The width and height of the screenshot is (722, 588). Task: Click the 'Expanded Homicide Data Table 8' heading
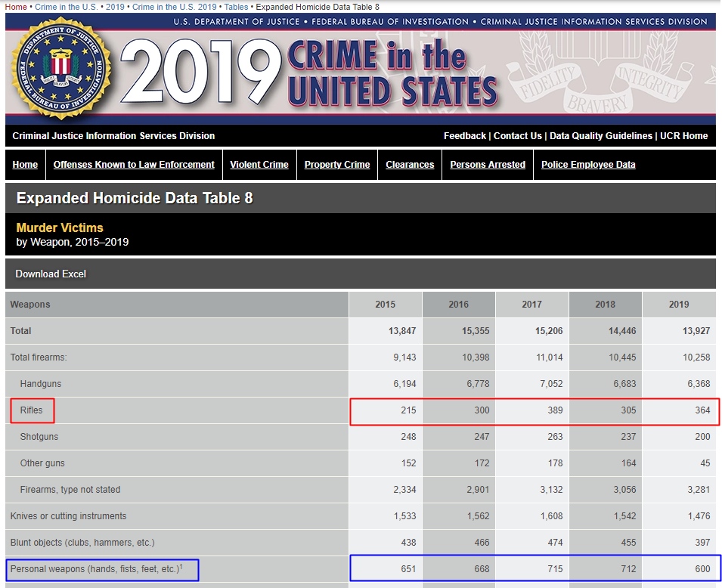[135, 198]
